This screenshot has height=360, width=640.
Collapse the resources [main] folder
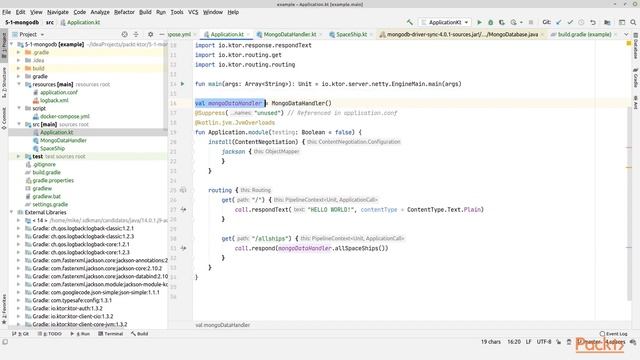(x=18, y=84)
